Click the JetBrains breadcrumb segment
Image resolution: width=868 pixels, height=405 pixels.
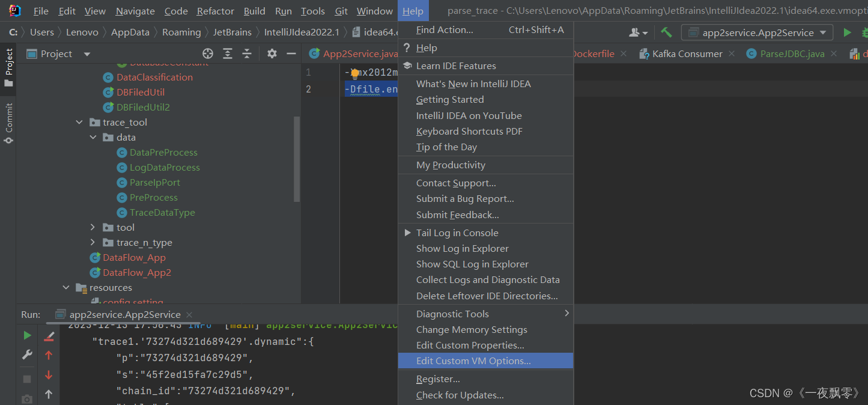pyautogui.click(x=232, y=32)
